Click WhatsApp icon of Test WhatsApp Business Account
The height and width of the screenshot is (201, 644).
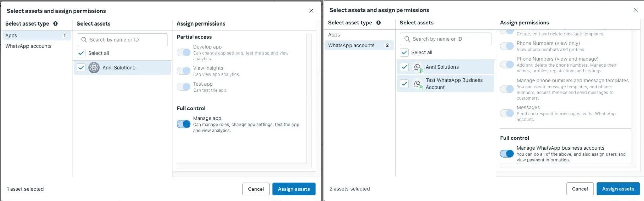click(418, 84)
